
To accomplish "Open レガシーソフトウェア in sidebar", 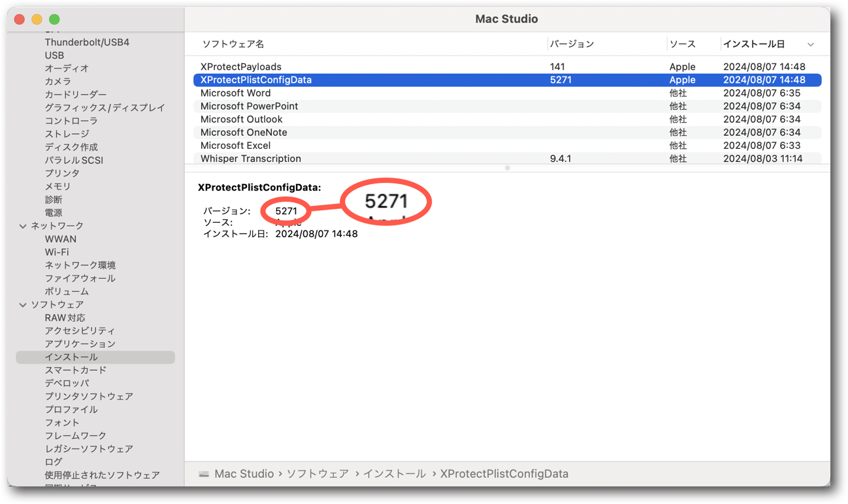I will pos(89,449).
